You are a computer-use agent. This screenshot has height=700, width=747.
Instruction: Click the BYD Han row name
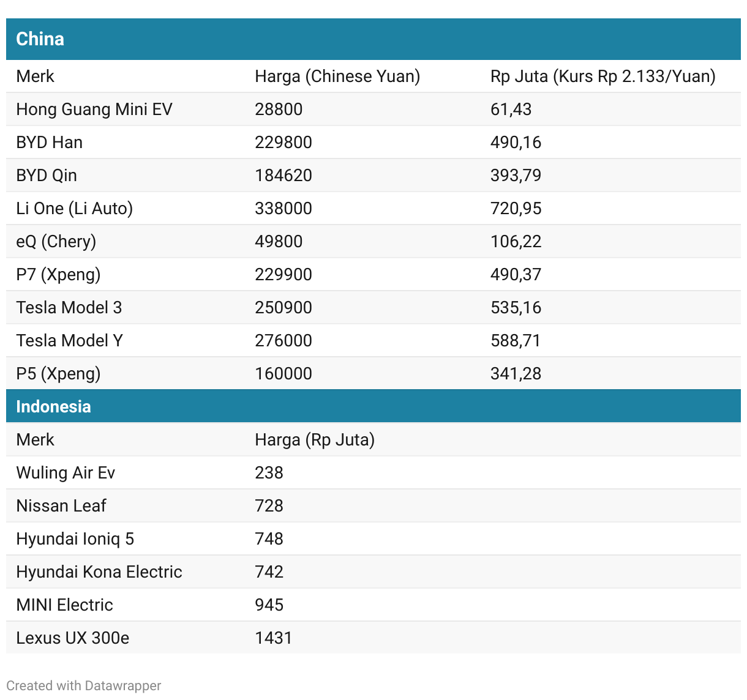click(50, 143)
